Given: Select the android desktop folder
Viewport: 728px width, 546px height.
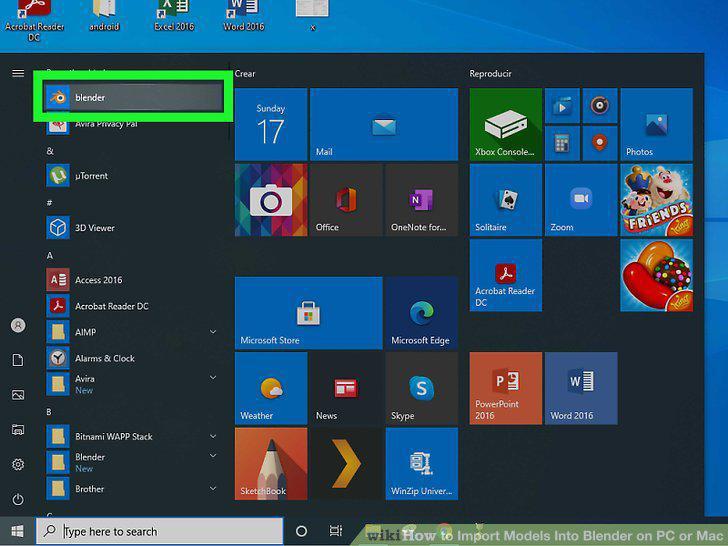Looking at the screenshot, I should coord(104,16).
